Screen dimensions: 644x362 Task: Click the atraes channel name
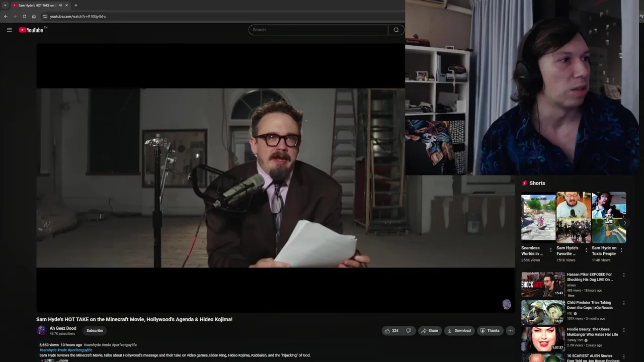coord(572,285)
